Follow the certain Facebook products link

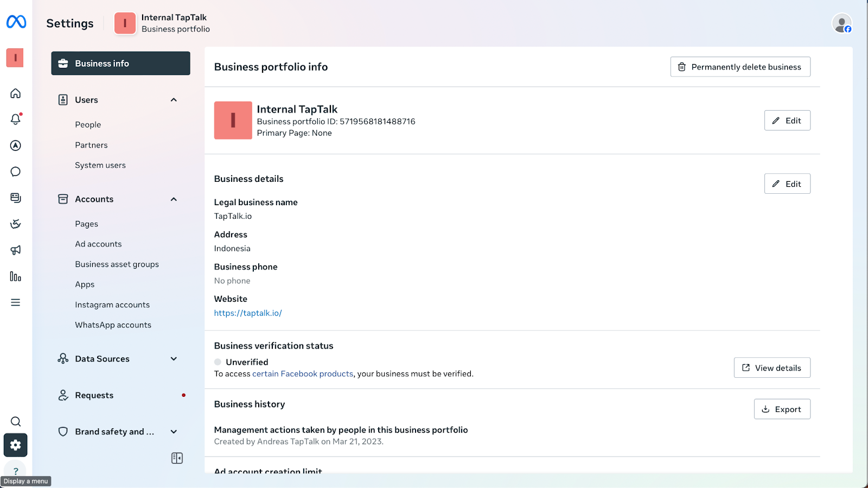point(303,374)
